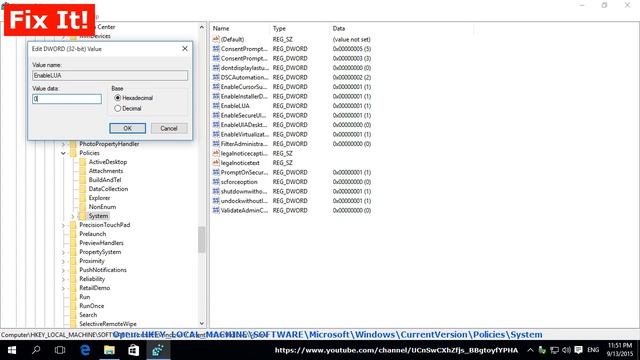The image size is (640, 360).
Task: Click the tree pane scrollbar thumb
Action: (x=202, y=239)
